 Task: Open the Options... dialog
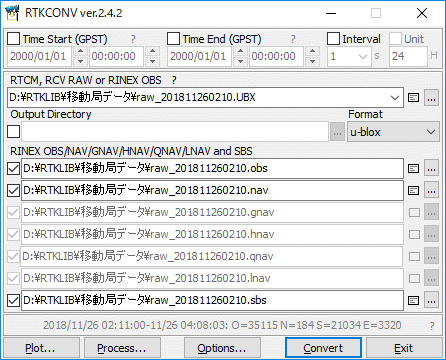click(x=222, y=348)
